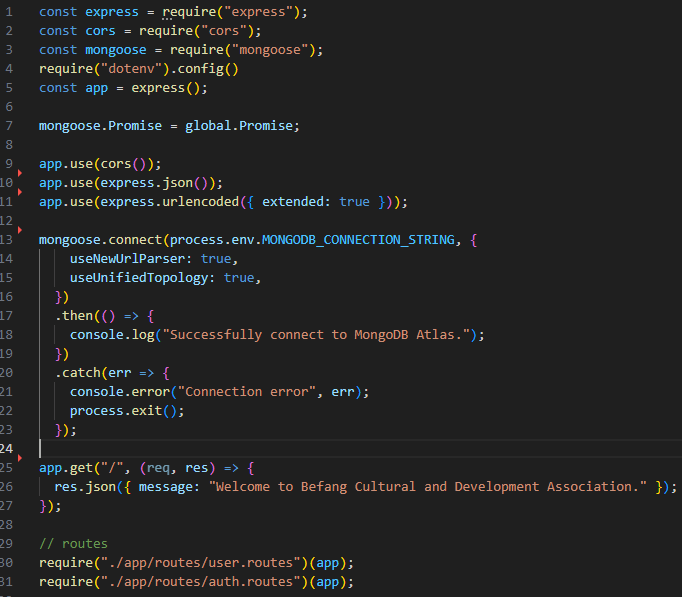Click the "cors" string on line 2
The width and height of the screenshot is (682, 597).
(x=224, y=31)
